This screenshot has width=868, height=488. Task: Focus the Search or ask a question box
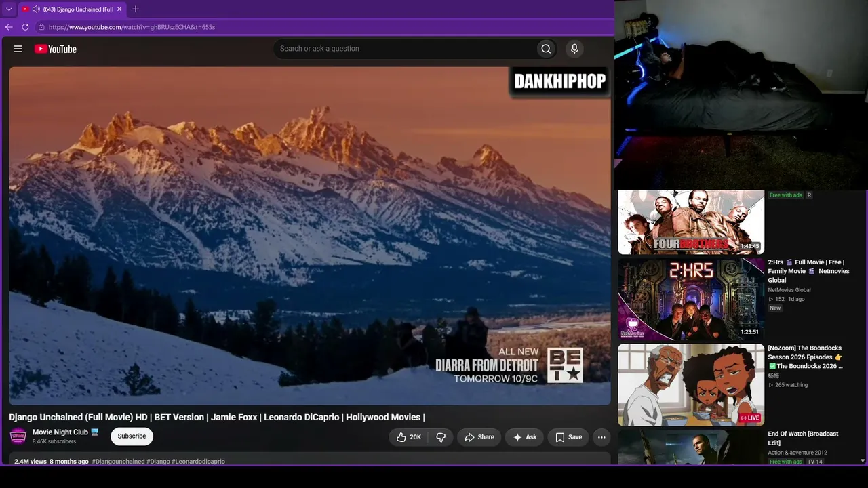tap(405, 49)
